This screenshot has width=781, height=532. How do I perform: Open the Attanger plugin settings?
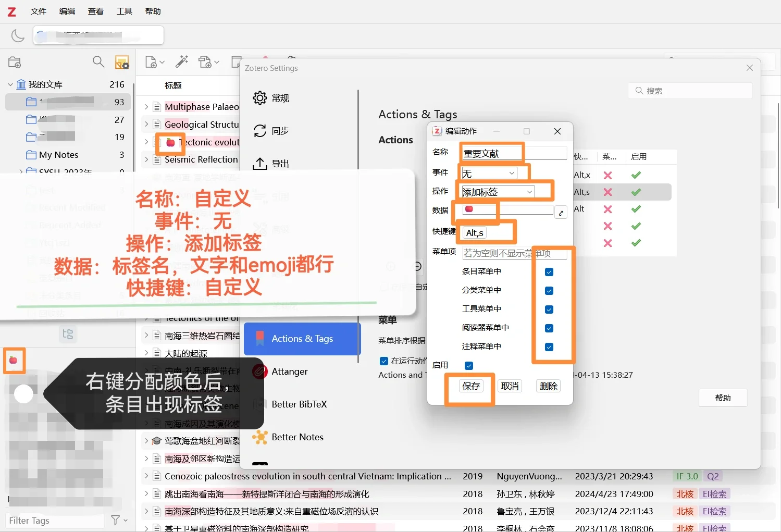289,372
